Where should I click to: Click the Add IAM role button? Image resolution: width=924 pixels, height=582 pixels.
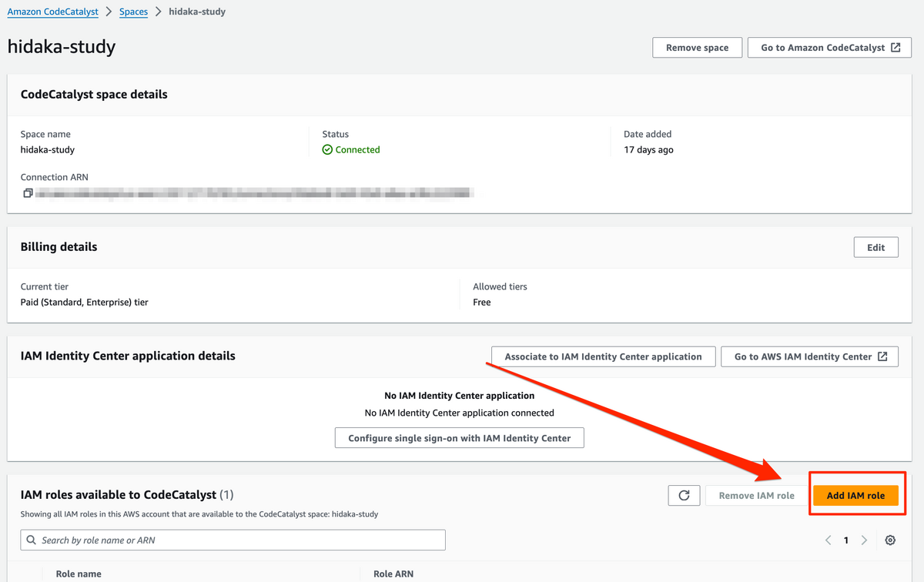(855, 496)
